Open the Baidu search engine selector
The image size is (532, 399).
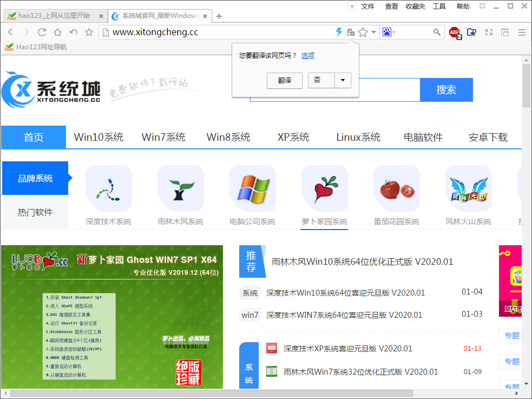(x=389, y=32)
